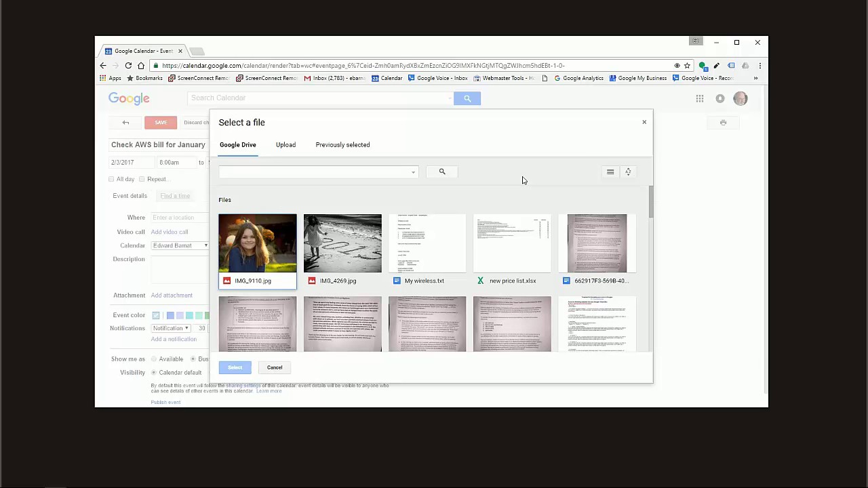Image resolution: width=868 pixels, height=488 pixels.
Task: Click the pen extension icon in toolbar
Action: [717, 66]
